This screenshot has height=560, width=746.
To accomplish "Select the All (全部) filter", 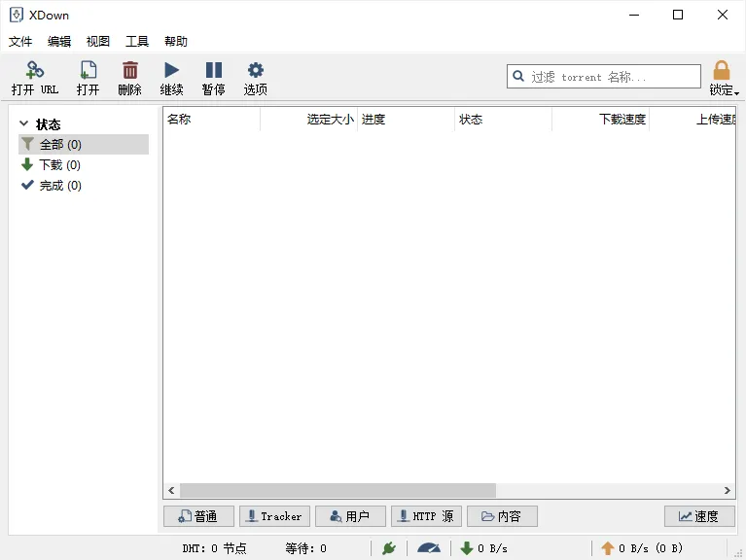I will [84, 145].
